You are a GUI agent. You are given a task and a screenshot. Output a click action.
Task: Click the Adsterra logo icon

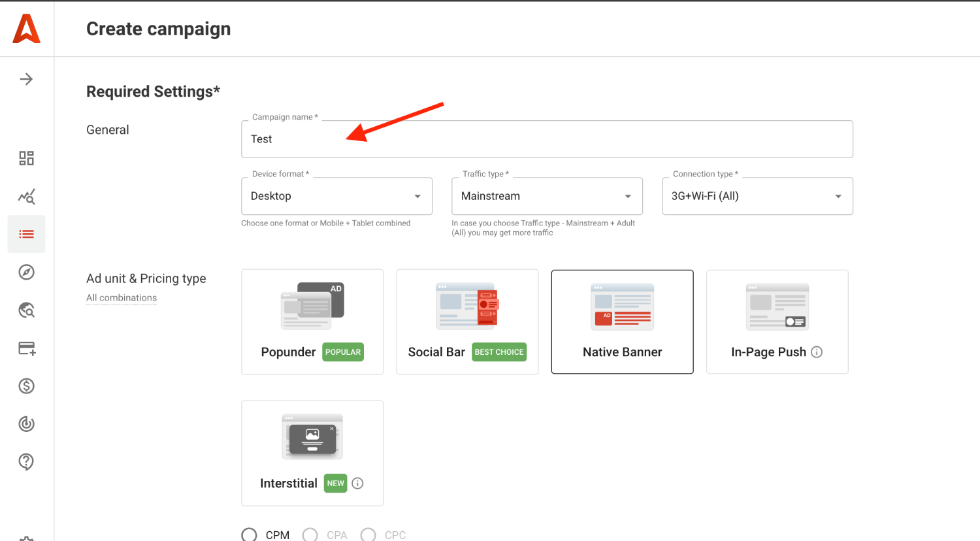click(27, 29)
